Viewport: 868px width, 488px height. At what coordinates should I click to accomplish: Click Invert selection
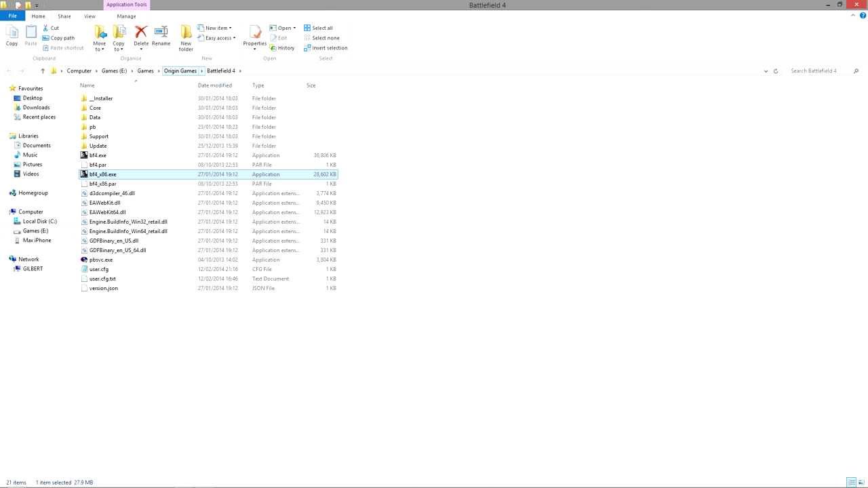[325, 48]
